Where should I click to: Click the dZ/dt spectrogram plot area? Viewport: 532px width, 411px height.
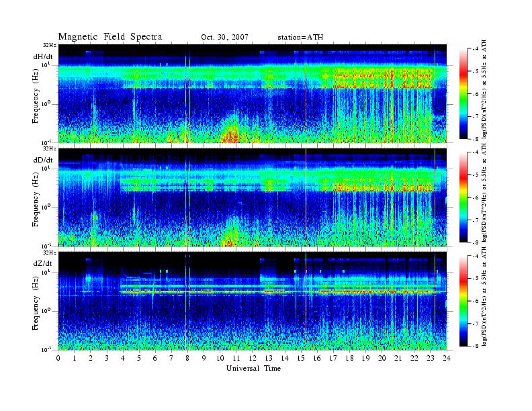pos(253,301)
